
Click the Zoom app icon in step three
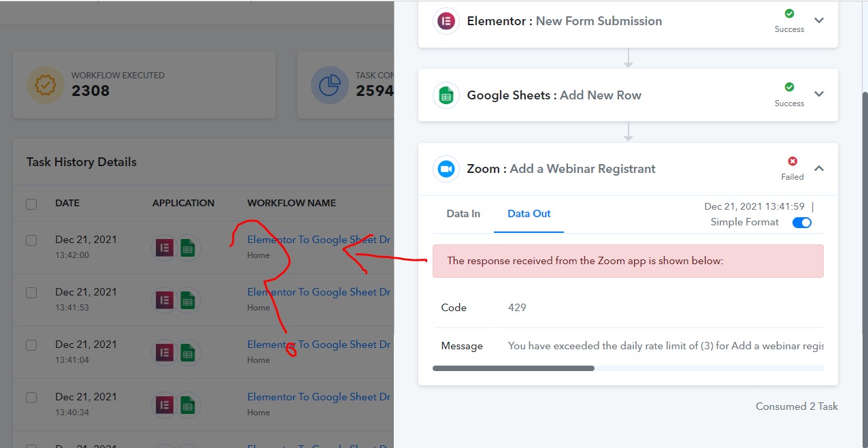(x=446, y=169)
